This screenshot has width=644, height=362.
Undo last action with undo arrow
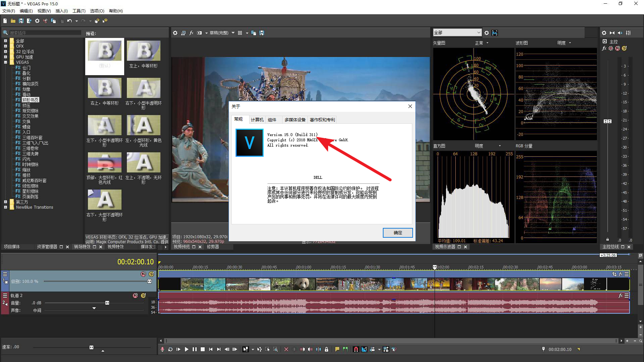pyautogui.click(x=69, y=21)
